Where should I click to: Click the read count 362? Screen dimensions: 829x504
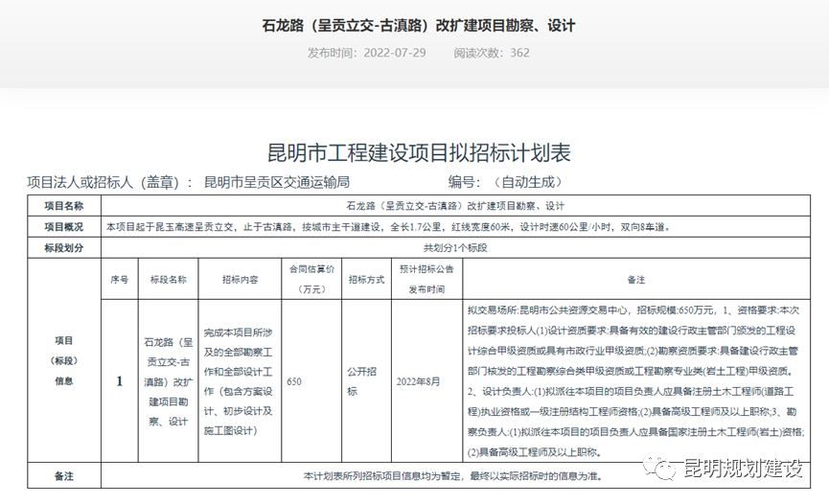pyautogui.click(x=518, y=53)
